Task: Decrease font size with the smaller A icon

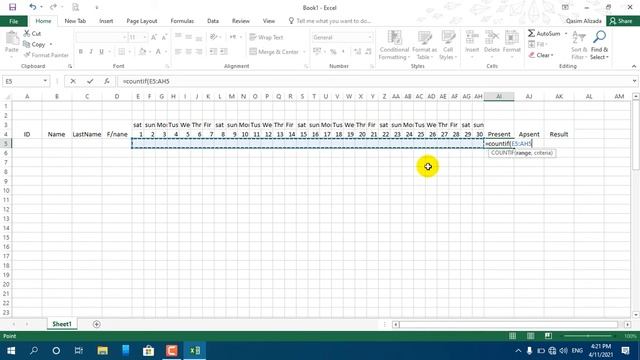Action: click(164, 38)
